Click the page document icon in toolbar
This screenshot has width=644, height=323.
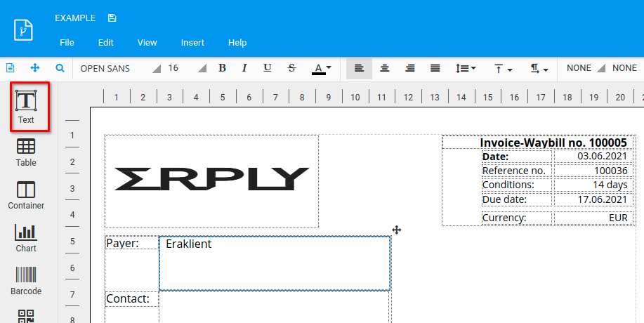click(x=11, y=68)
